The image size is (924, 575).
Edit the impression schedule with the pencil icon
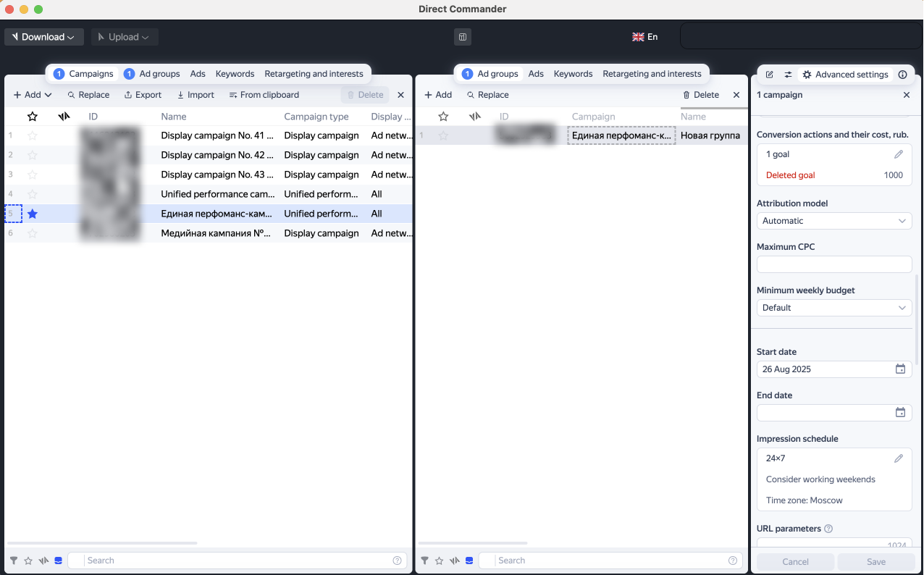[899, 458]
